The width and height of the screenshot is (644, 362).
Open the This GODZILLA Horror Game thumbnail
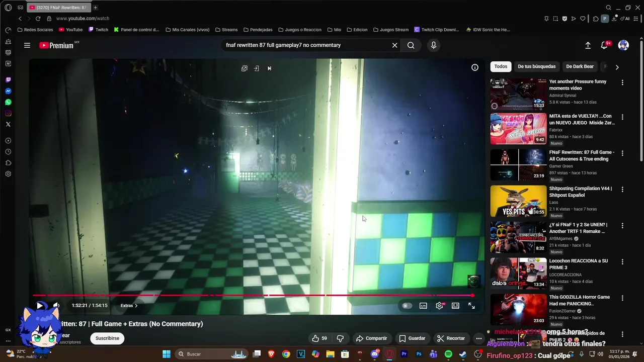[518, 310]
